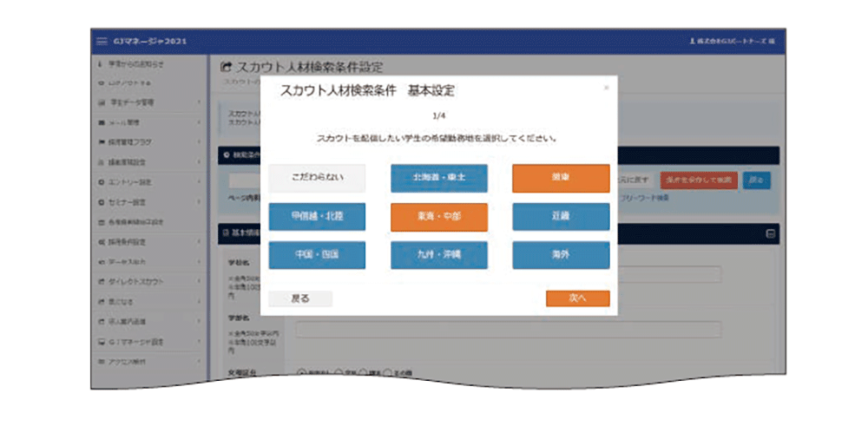Viewport: 868px width, 426px height.
Task: Deselect the orange 関東 region button
Action: coord(560,178)
